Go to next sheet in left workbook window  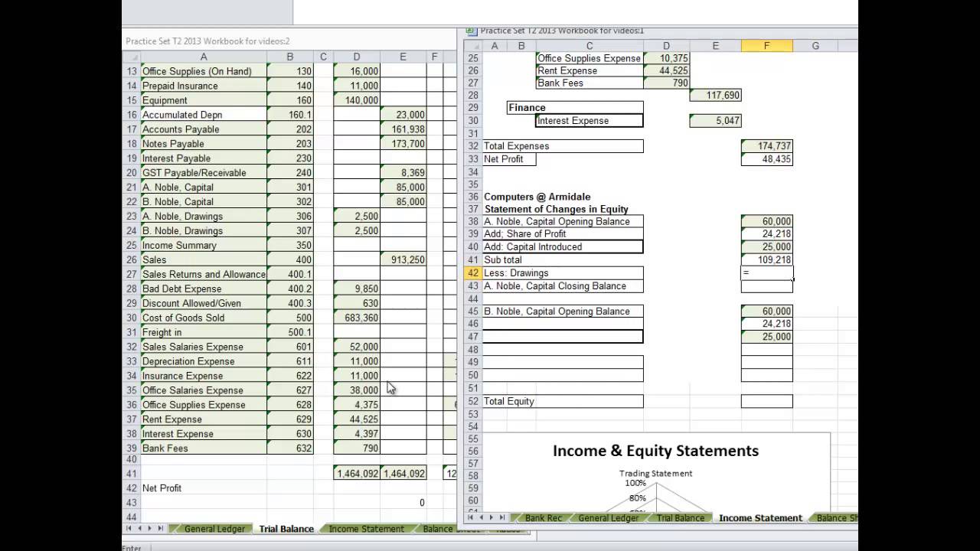(x=150, y=528)
